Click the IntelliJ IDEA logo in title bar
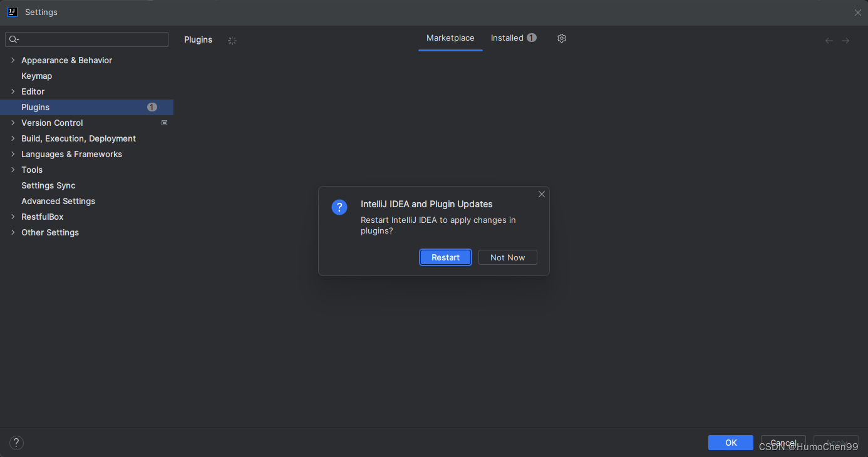This screenshot has height=457, width=868. (12, 12)
